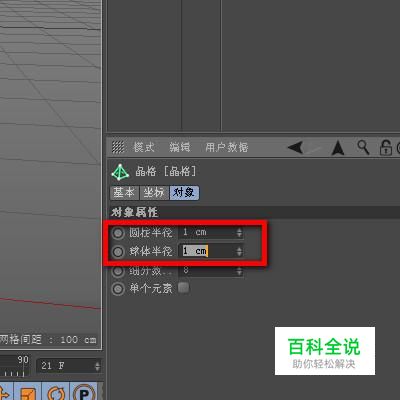Click the 圆柱半径 label
Image resolution: width=400 pixels, height=400 pixels.
(151, 233)
